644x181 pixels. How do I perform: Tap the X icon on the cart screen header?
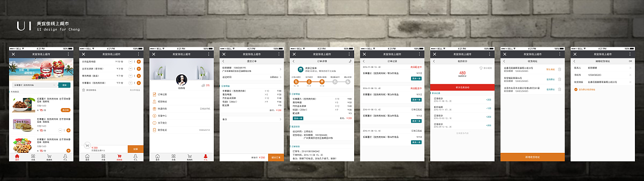pyautogui.click(x=84, y=54)
